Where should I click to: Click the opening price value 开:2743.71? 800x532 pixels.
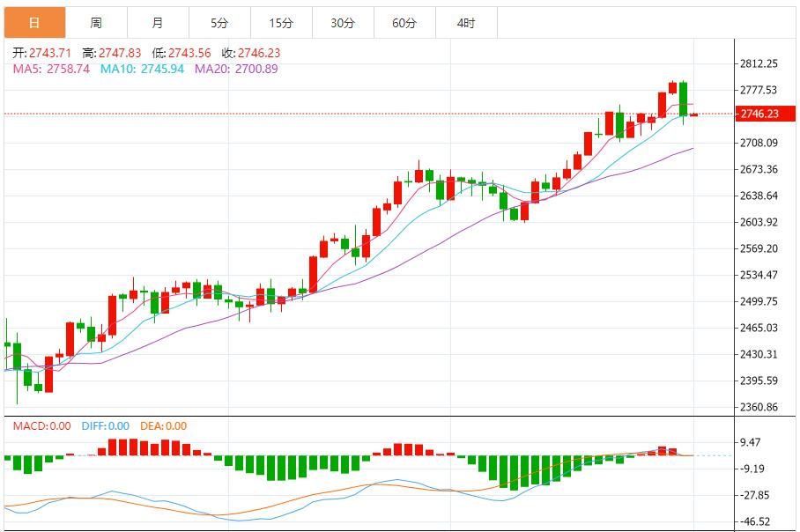coord(41,53)
